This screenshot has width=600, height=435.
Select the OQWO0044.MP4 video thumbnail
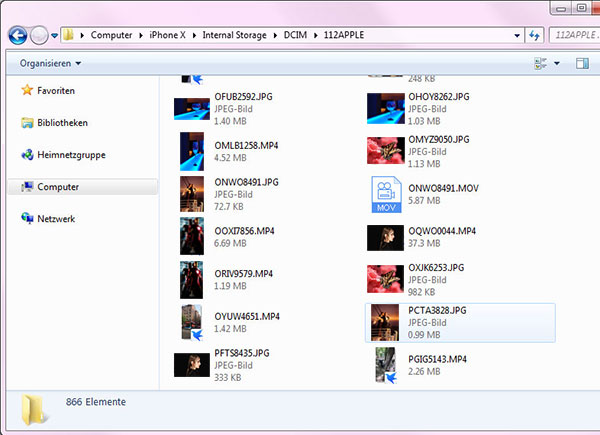point(385,238)
